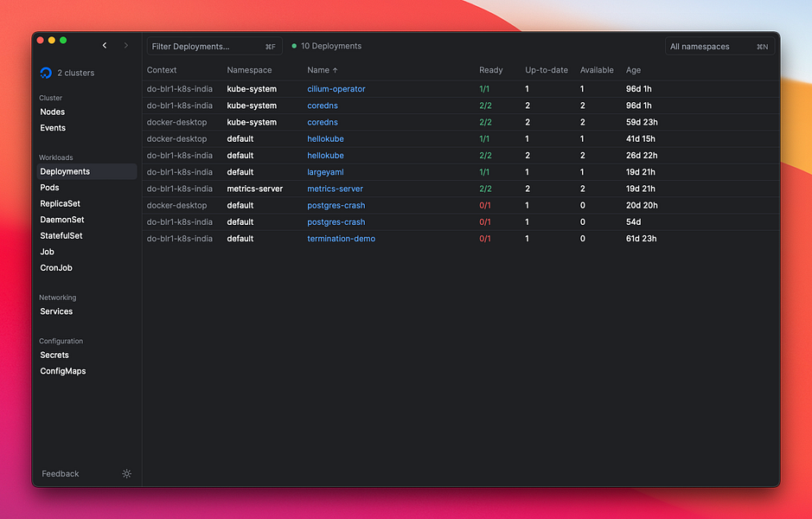Open the 2 clusters selector

coord(75,74)
